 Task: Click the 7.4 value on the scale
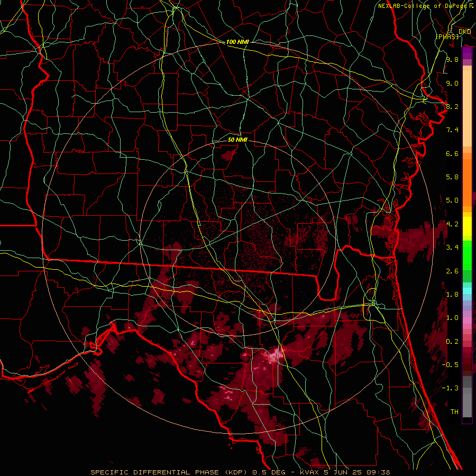tap(452, 130)
